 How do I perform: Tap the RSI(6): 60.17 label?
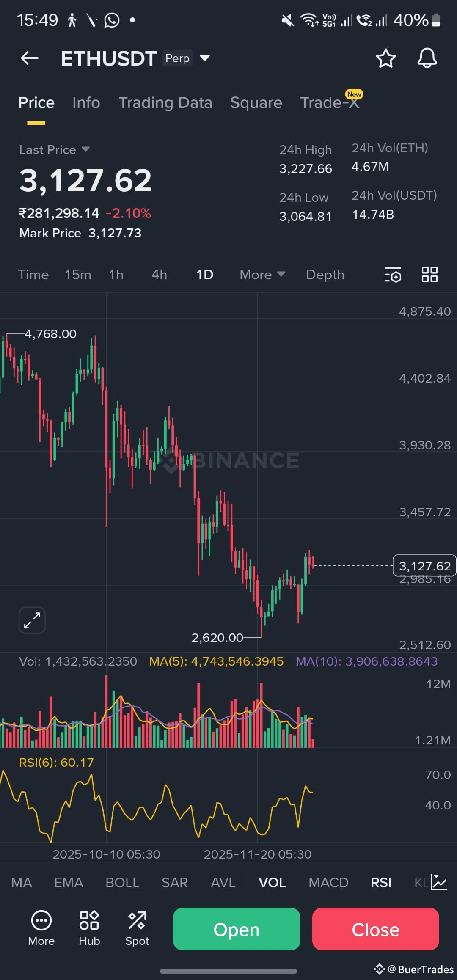(56, 763)
